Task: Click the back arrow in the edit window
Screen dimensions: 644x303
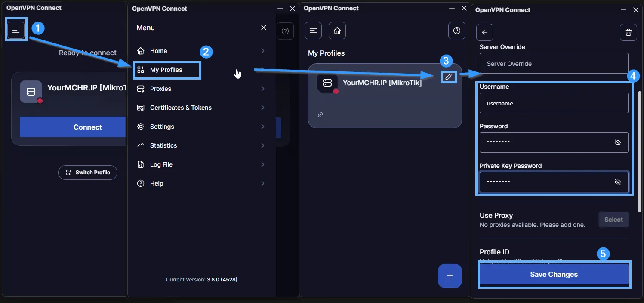Action: click(x=485, y=32)
